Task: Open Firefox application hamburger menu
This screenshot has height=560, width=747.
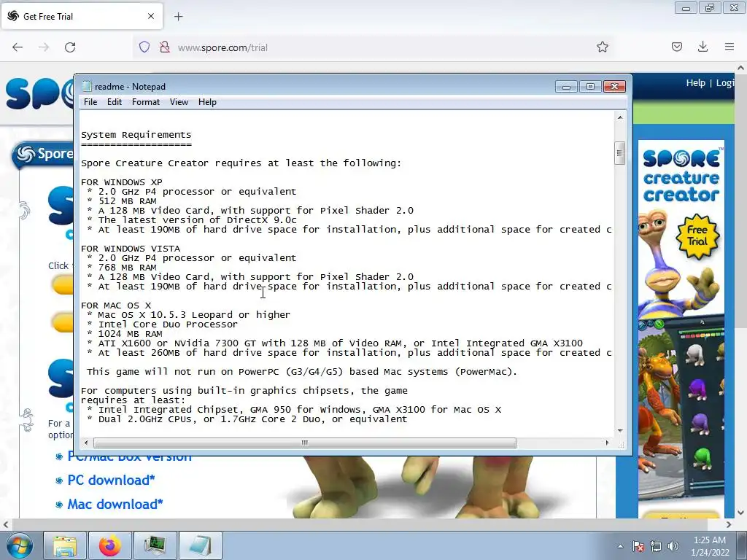Action: [729, 47]
